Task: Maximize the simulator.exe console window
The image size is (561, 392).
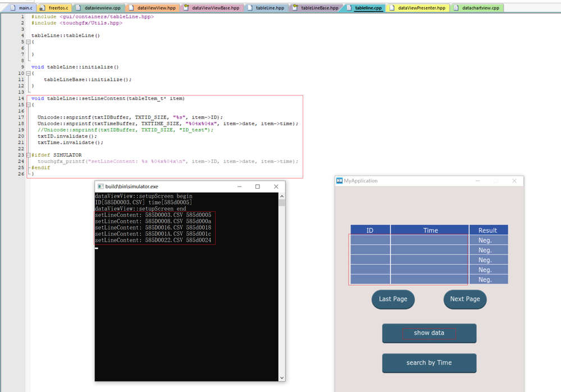Action: tap(258, 186)
